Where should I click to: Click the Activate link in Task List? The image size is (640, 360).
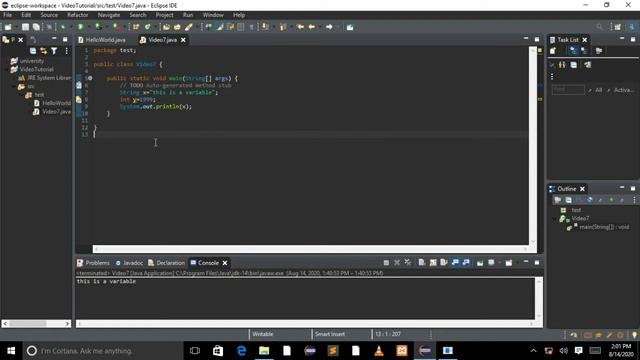click(x=624, y=90)
